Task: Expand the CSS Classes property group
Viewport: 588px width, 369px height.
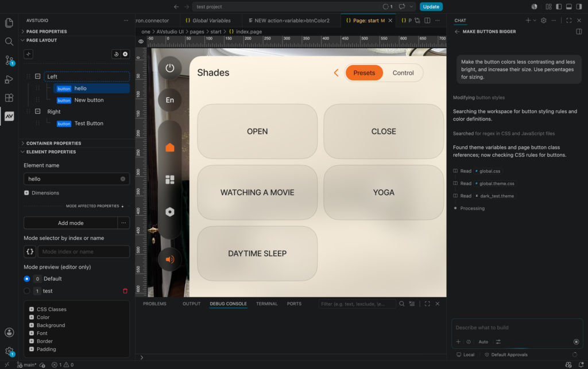Action: (32, 309)
